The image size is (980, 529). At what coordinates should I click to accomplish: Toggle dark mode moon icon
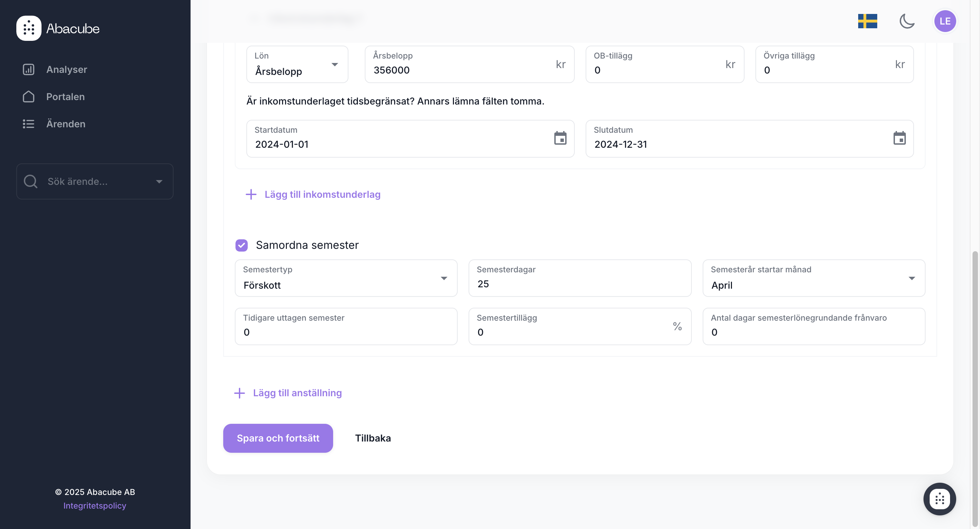pos(907,21)
